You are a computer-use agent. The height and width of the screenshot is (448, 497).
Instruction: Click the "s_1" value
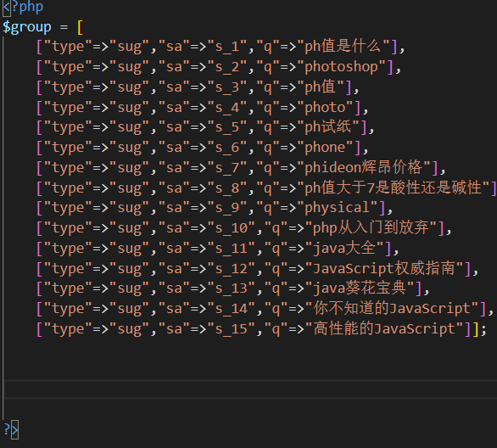pos(227,47)
